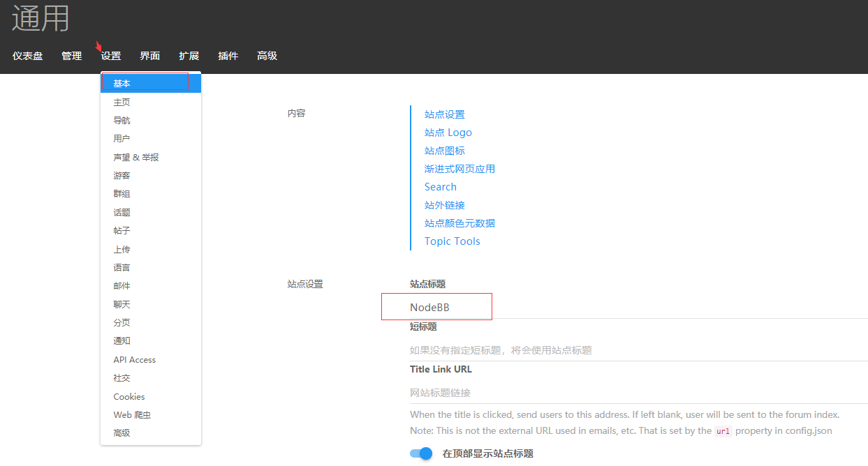The image size is (868, 466).
Task: Click the 通用 page heading
Action: tap(41, 19)
